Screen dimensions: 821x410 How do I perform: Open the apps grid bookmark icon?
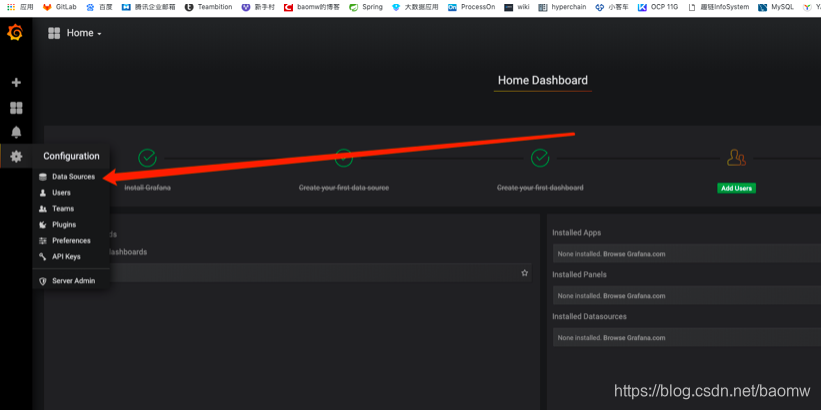tap(11, 7)
